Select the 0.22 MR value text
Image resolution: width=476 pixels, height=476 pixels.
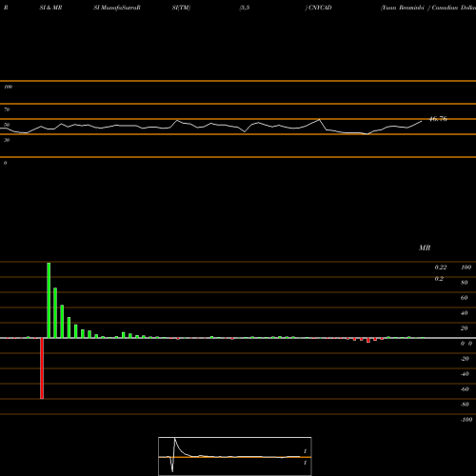441,268
